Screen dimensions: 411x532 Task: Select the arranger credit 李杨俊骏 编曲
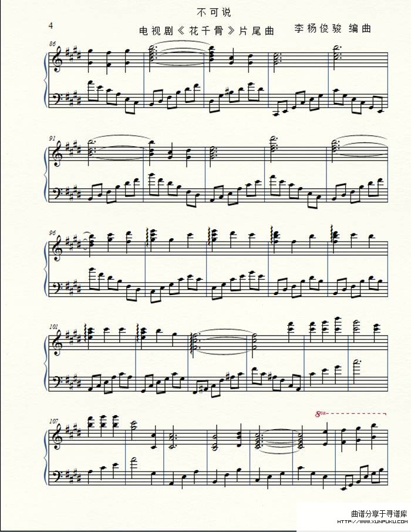pos(332,28)
